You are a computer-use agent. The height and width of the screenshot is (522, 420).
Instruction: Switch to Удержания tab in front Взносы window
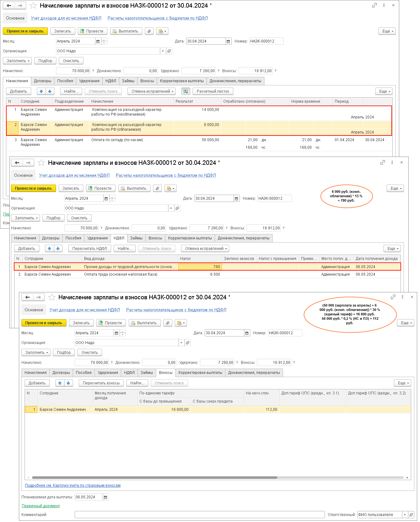coord(108,373)
